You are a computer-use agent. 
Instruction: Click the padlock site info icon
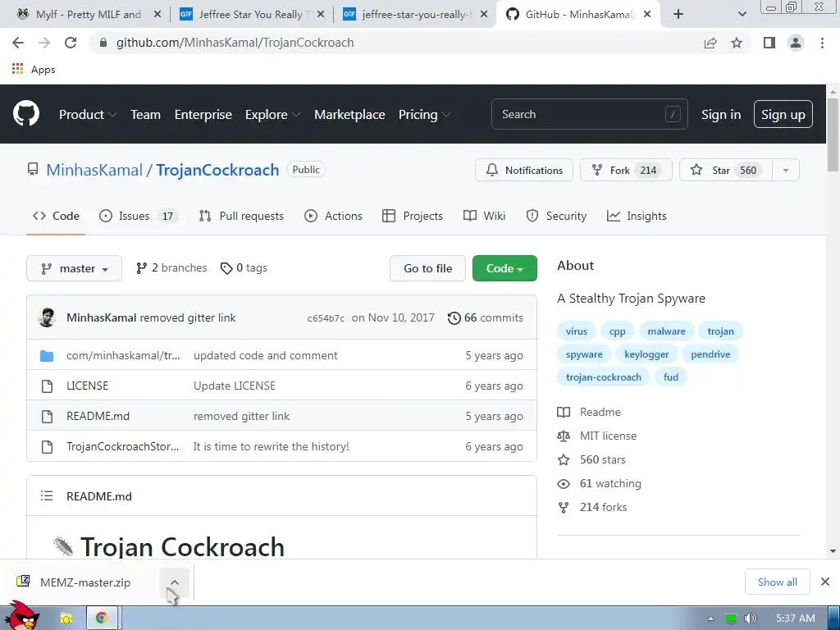tap(103, 43)
